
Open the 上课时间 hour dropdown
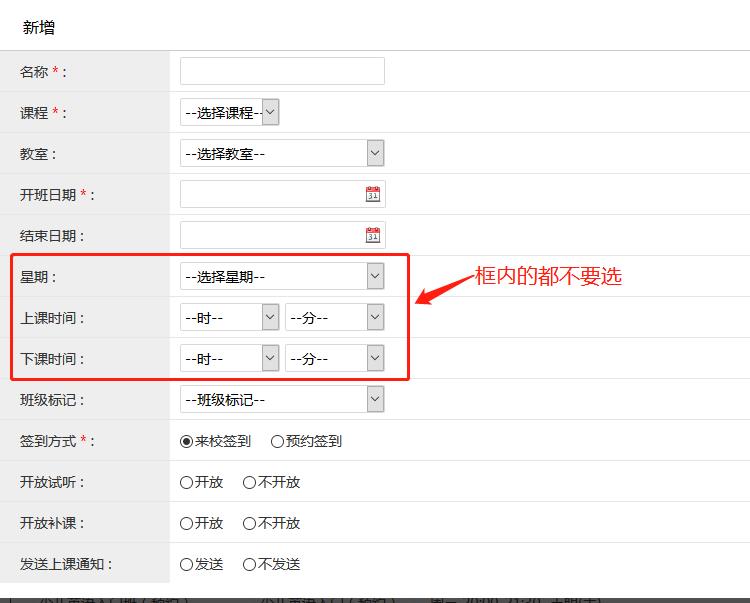(x=229, y=318)
